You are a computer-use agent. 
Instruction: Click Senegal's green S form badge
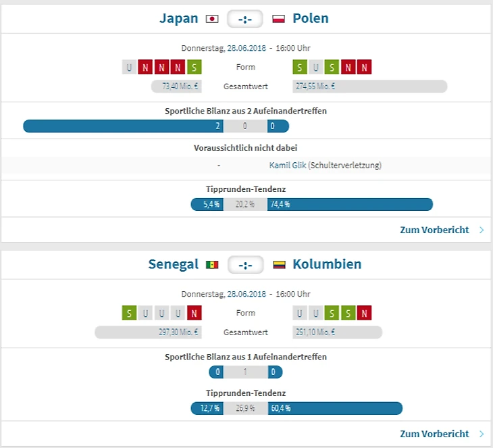(129, 313)
